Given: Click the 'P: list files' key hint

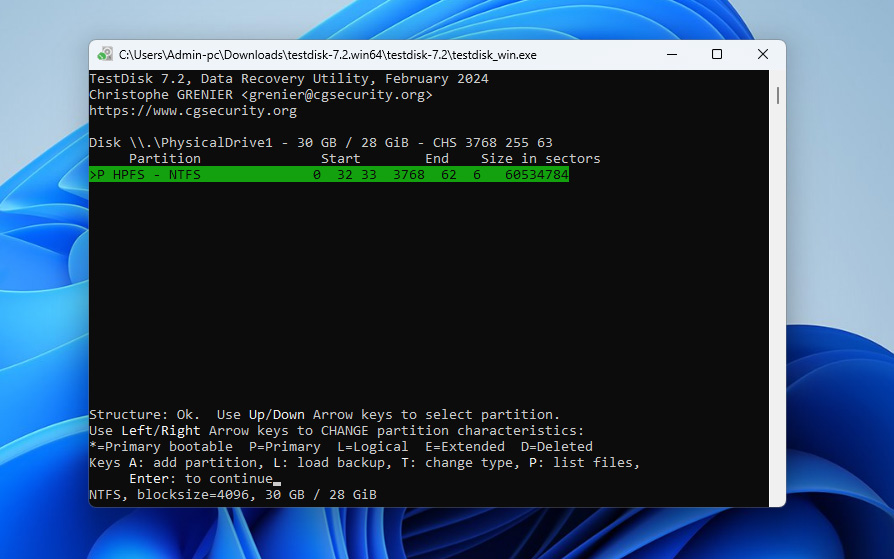Looking at the screenshot, I should tap(580, 463).
